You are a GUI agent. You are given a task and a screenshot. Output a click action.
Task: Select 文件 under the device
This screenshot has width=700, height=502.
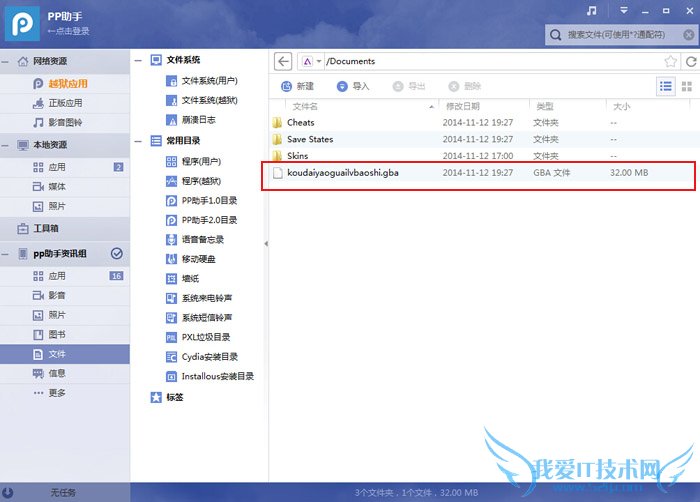tap(65, 354)
